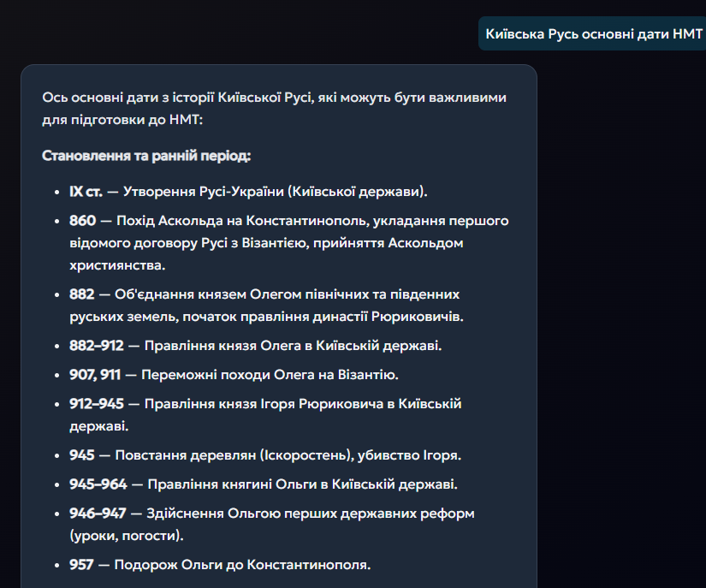Click the bold date range "912–945"
This screenshot has width=706, height=588.
[x=96, y=404]
